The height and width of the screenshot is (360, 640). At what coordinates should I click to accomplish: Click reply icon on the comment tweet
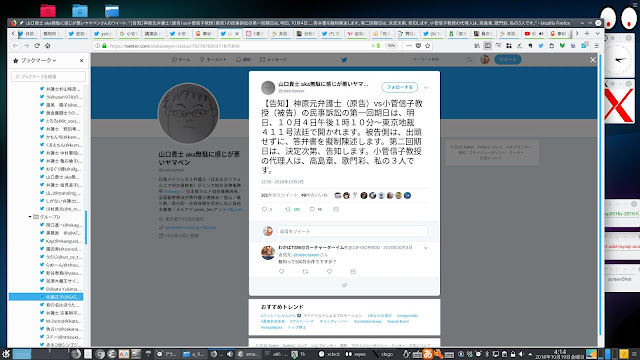(281, 271)
